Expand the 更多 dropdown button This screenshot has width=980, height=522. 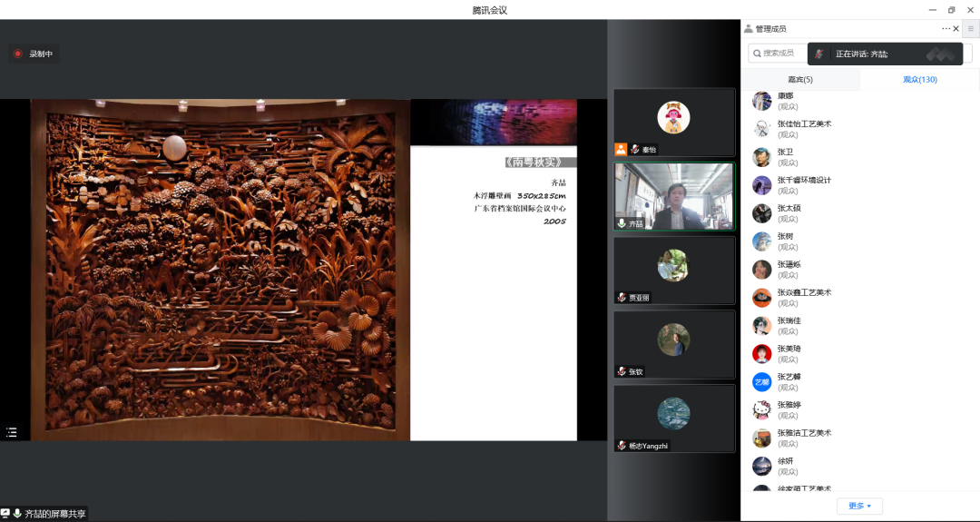pyautogui.click(x=859, y=506)
